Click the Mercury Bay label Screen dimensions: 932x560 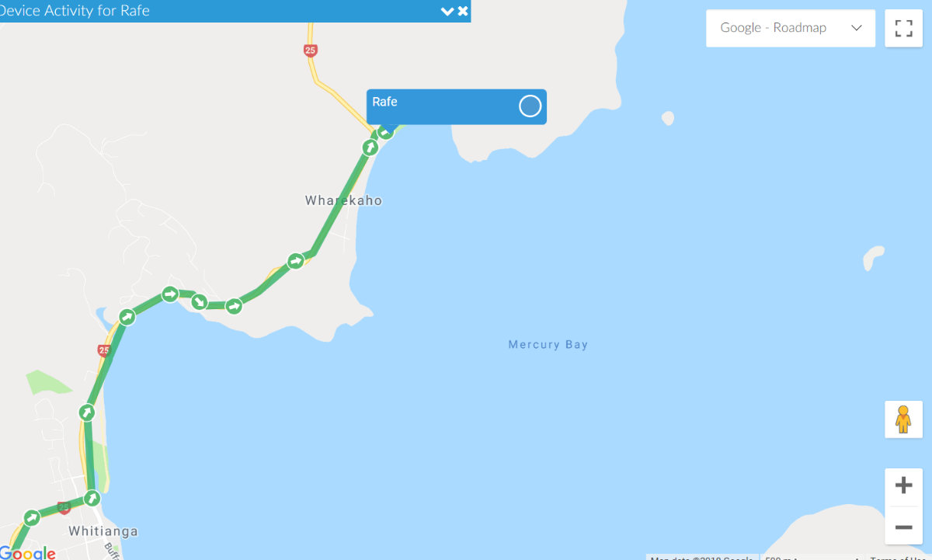coord(548,345)
